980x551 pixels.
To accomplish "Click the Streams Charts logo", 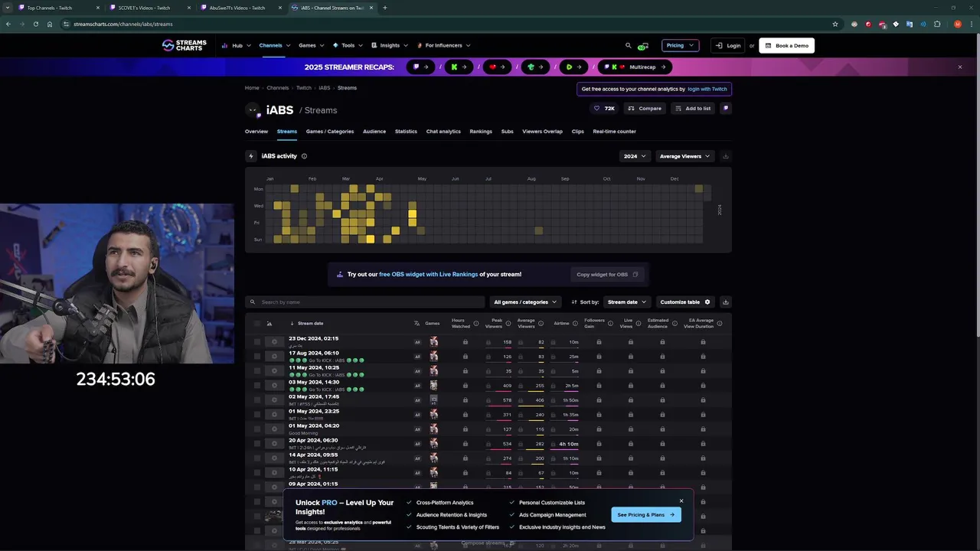I will pos(185,45).
